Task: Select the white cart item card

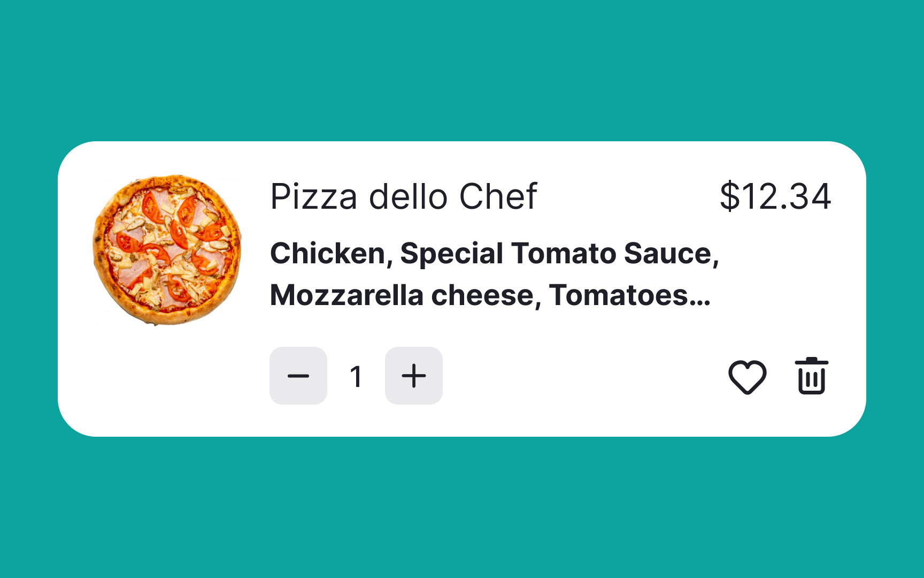Action: click(x=462, y=289)
